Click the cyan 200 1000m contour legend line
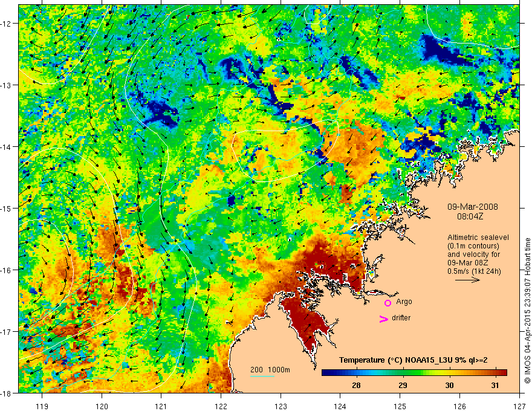The image size is (532, 411). tap(262, 376)
